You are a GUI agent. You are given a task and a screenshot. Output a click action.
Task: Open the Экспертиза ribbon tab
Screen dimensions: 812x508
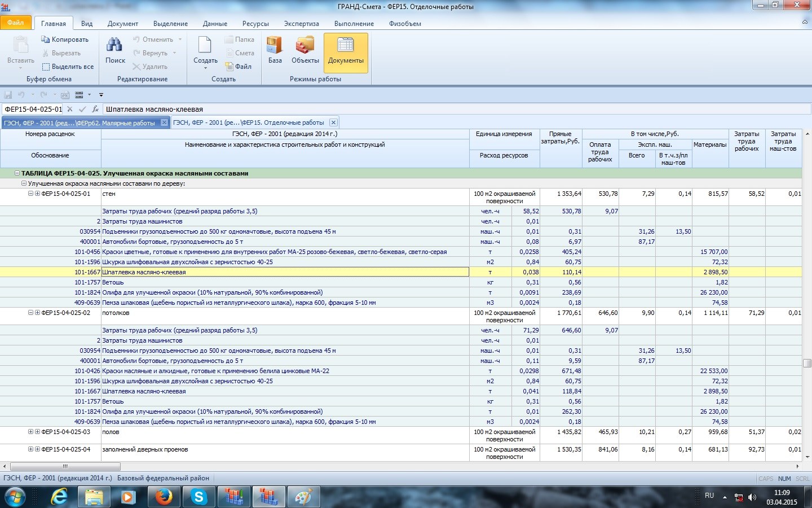(x=301, y=24)
